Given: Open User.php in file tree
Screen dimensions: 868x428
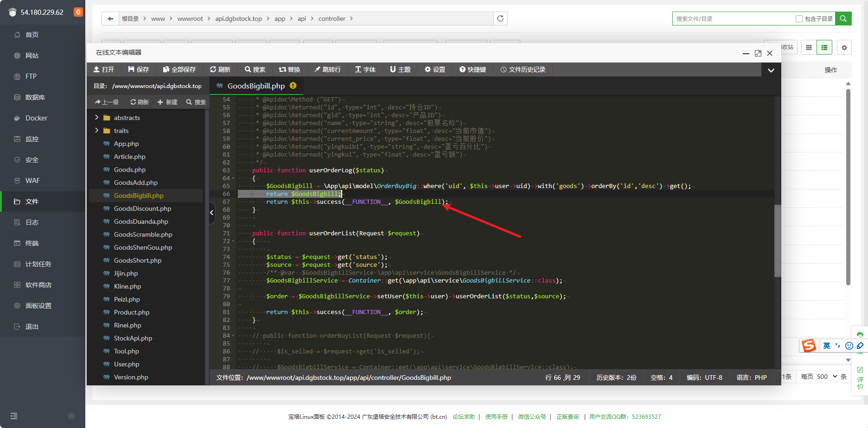Looking at the screenshot, I should (127, 364).
